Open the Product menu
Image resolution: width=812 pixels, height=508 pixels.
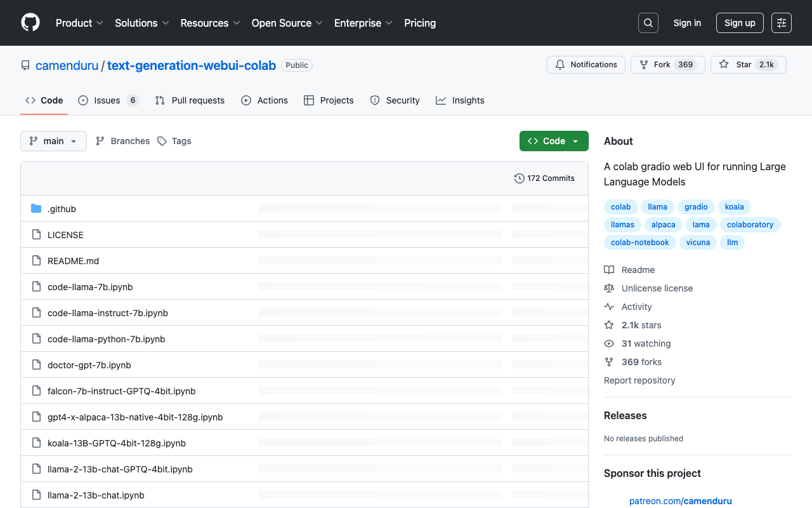[79, 23]
